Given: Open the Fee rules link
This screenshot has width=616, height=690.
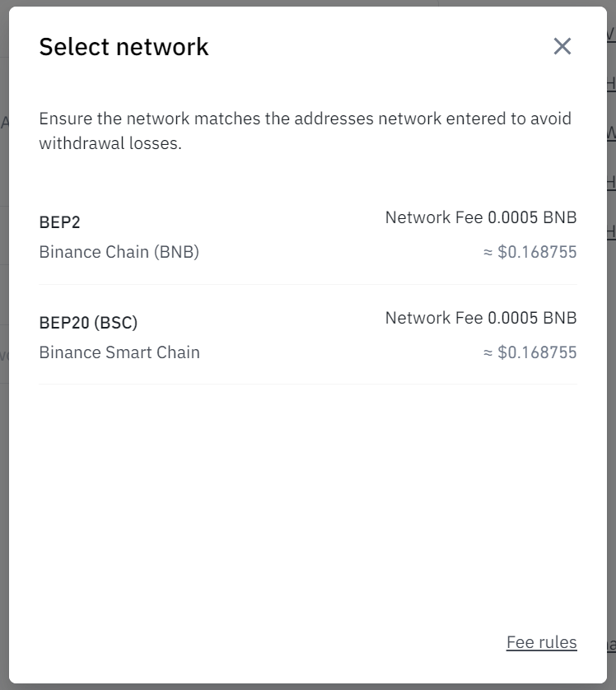Looking at the screenshot, I should pyautogui.click(x=541, y=642).
